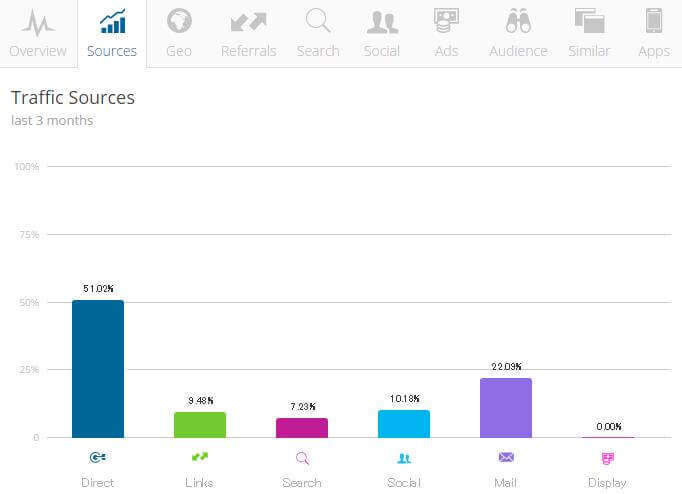Click the 7.23% value label
682x494 pixels.
[303, 406]
